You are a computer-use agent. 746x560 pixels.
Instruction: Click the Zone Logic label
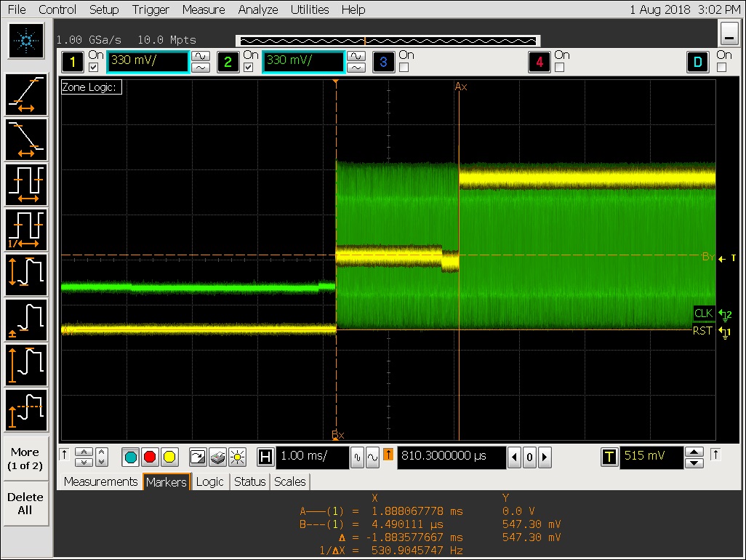pyautogui.click(x=92, y=87)
